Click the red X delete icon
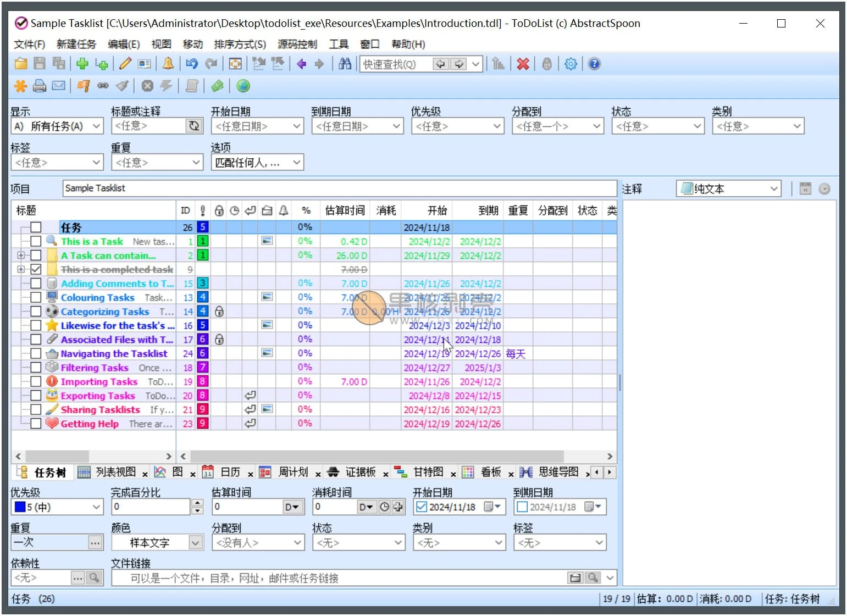 pos(523,64)
